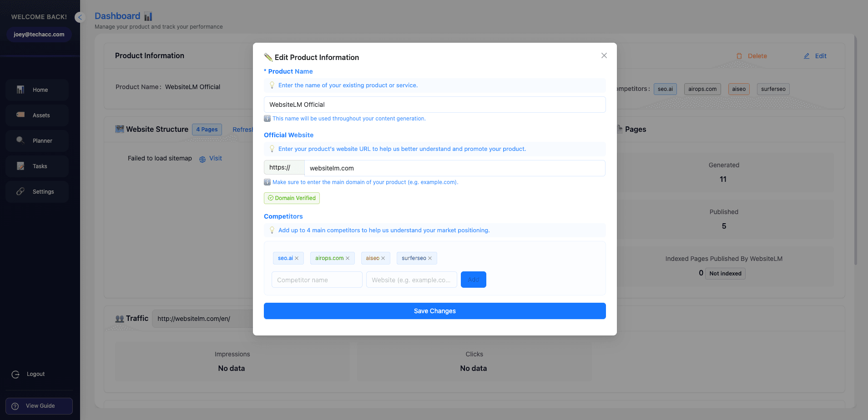Click the Website Structure icon
The image size is (868, 420).
click(x=120, y=129)
